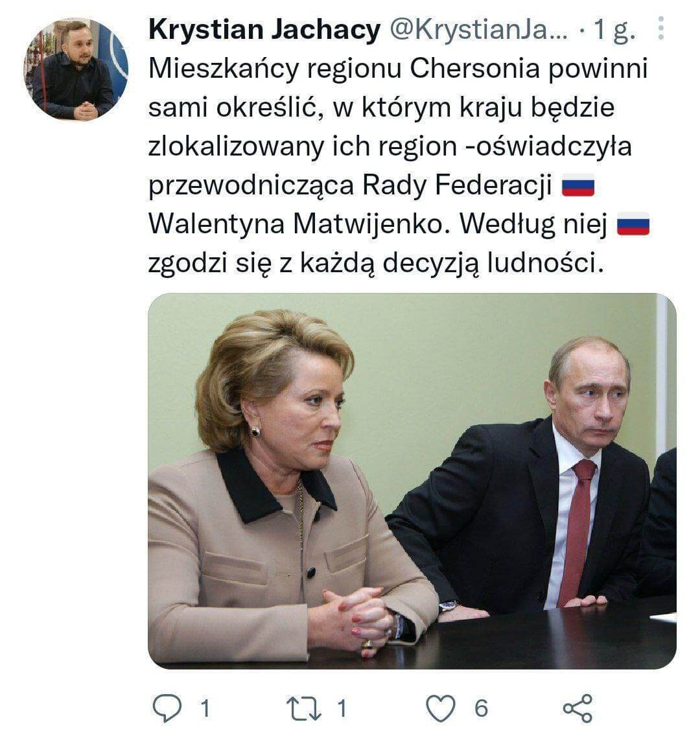Open the tweet by its body text
The width and height of the screenshot is (700, 744).
399,165
